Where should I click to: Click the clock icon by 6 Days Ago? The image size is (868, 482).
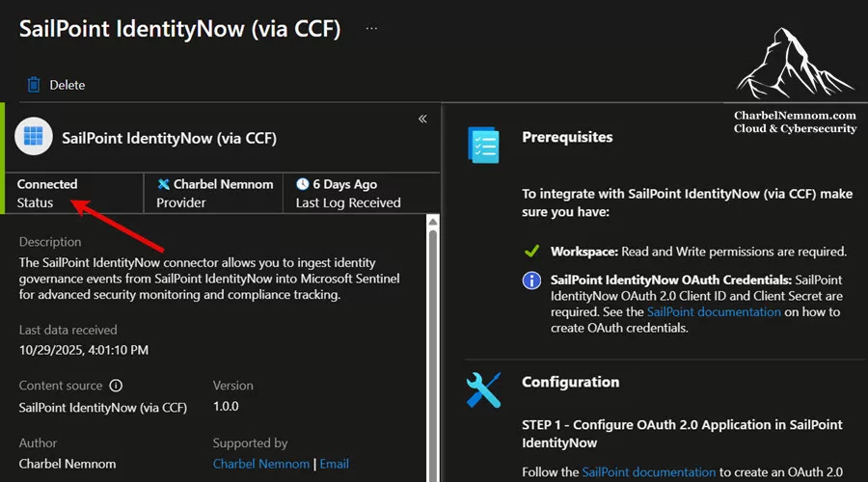302,184
